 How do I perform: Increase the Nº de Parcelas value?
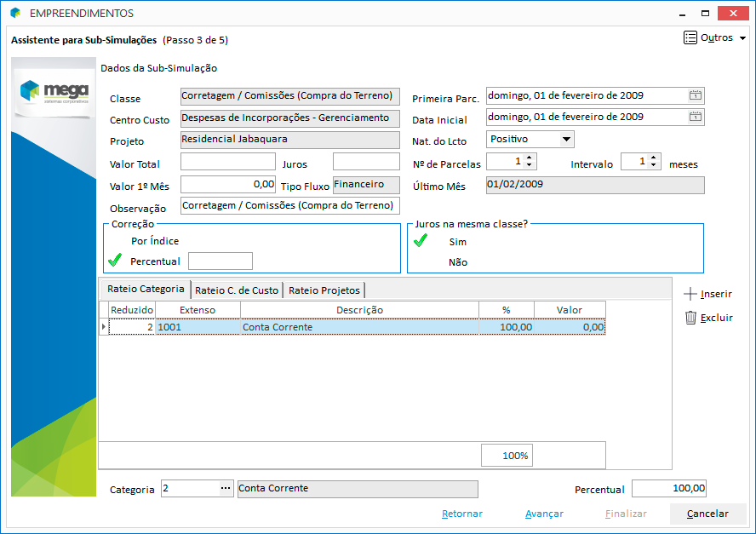(x=530, y=158)
